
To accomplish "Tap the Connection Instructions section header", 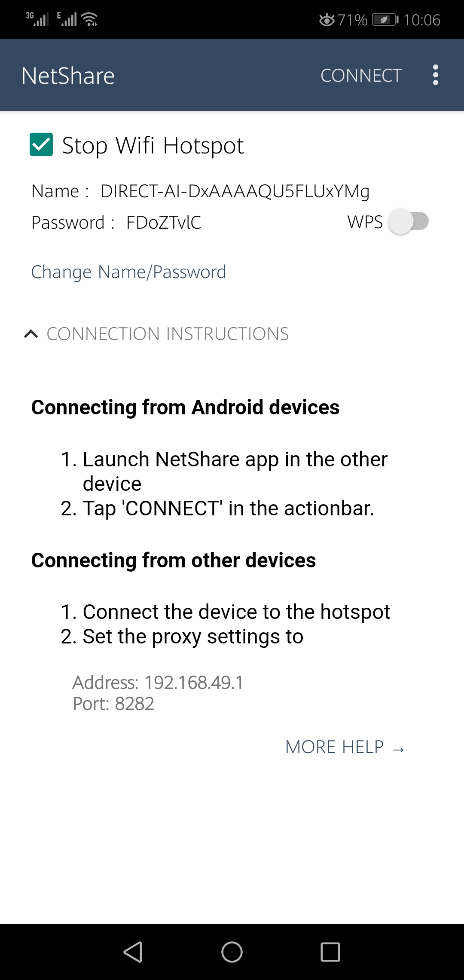I will [x=168, y=334].
